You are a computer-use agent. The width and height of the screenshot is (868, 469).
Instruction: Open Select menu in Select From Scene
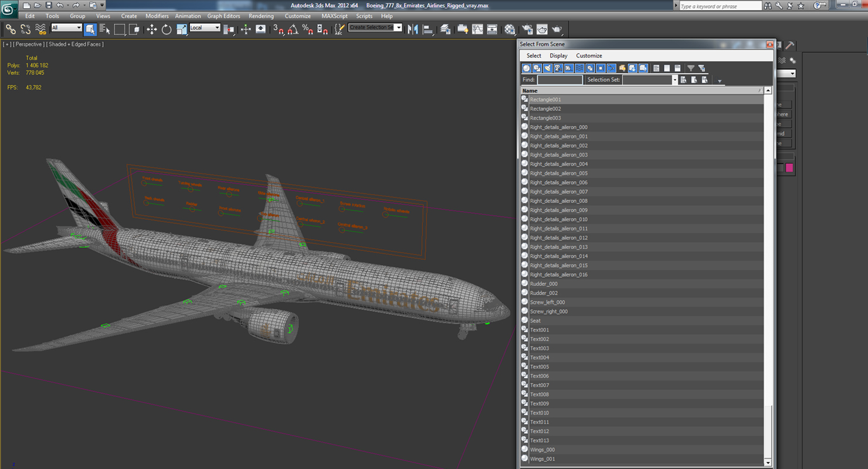(534, 56)
